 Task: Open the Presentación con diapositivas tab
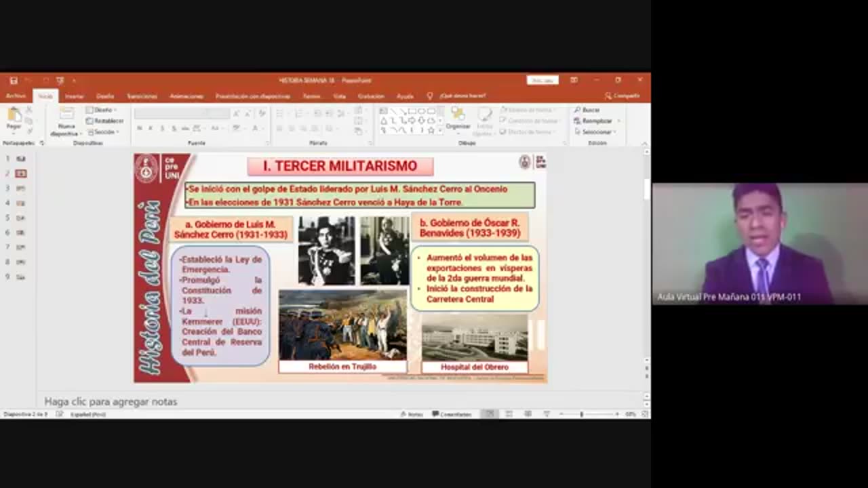(252, 96)
